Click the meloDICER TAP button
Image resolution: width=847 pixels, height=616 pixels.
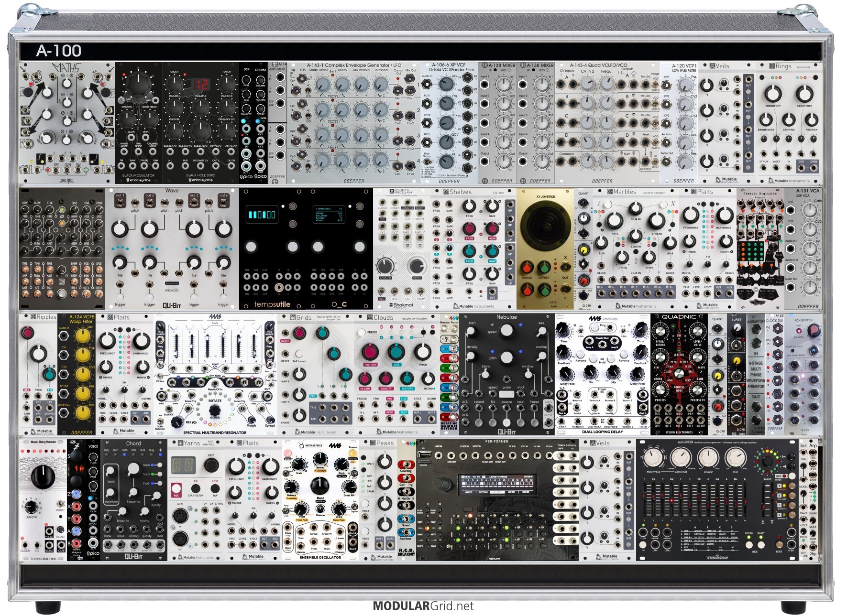point(643,545)
